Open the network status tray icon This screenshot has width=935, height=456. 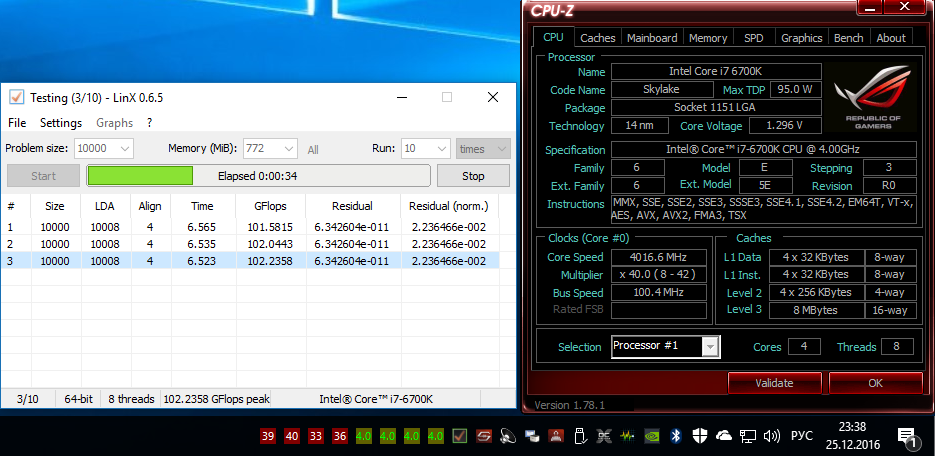click(748, 436)
